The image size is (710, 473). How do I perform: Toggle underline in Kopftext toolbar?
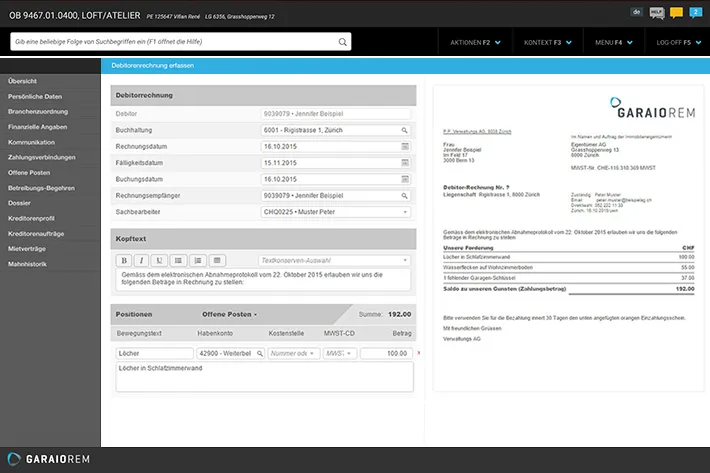click(x=159, y=260)
